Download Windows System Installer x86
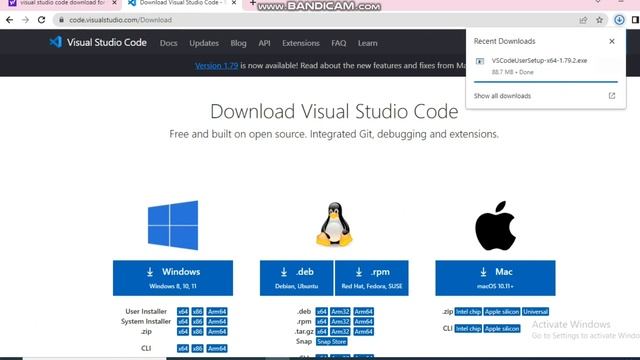The width and height of the screenshot is (640, 360). [198, 322]
